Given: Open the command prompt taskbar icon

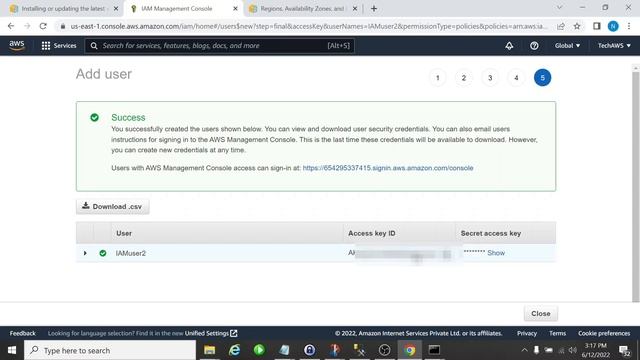Looking at the screenshot, I should (x=434, y=350).
